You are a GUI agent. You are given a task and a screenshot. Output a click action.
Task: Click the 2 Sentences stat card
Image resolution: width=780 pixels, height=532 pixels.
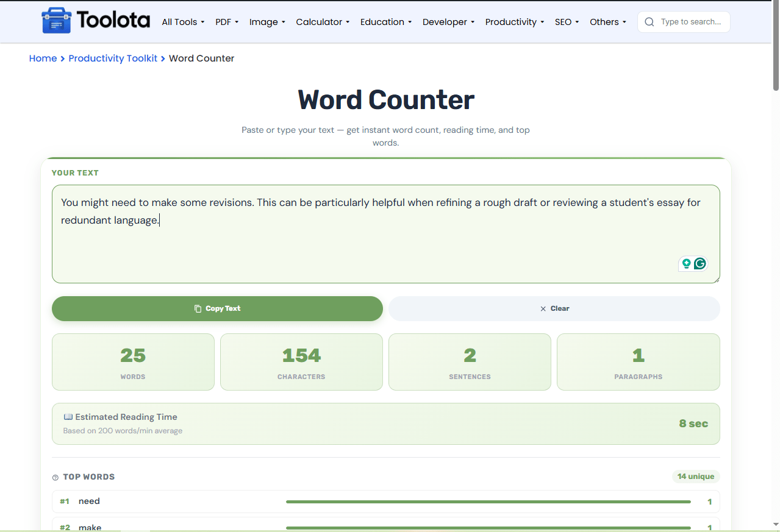pyautogui.click(x=470, y=362)
